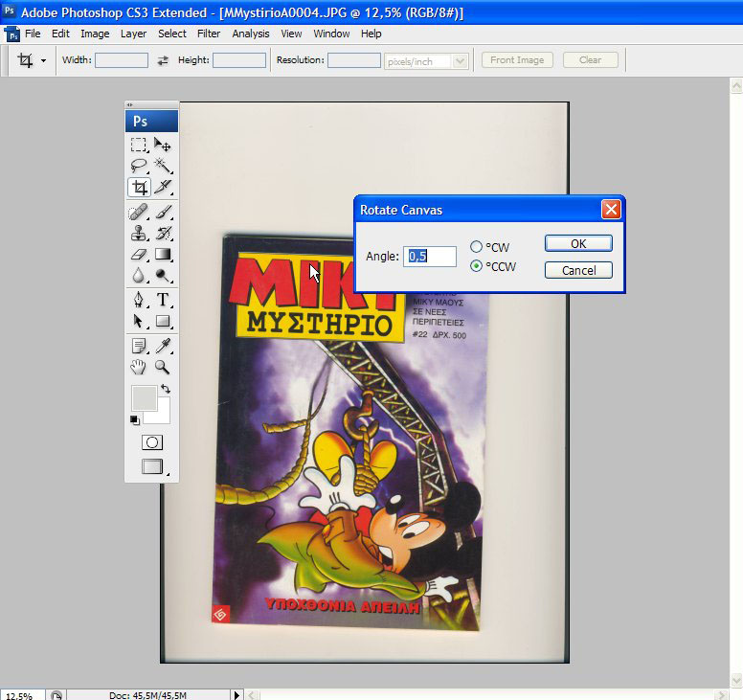
Task: Select the °CW rotation option
Action: [476, 246]
